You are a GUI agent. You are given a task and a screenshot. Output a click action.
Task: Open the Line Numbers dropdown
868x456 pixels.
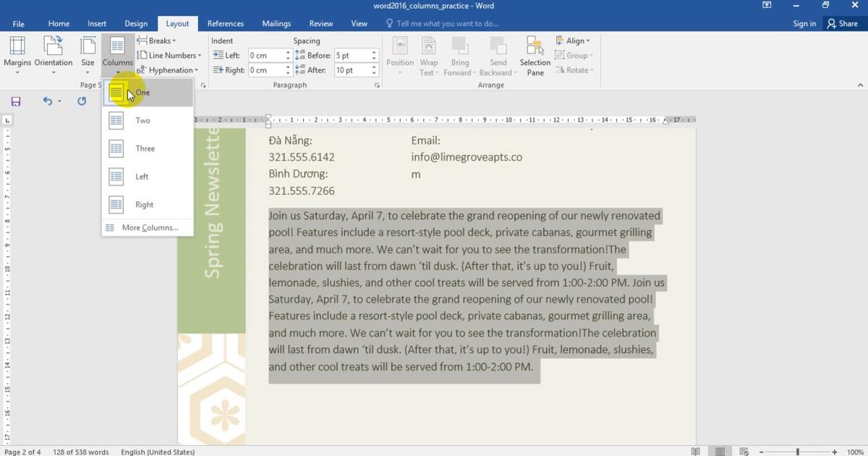169,55
